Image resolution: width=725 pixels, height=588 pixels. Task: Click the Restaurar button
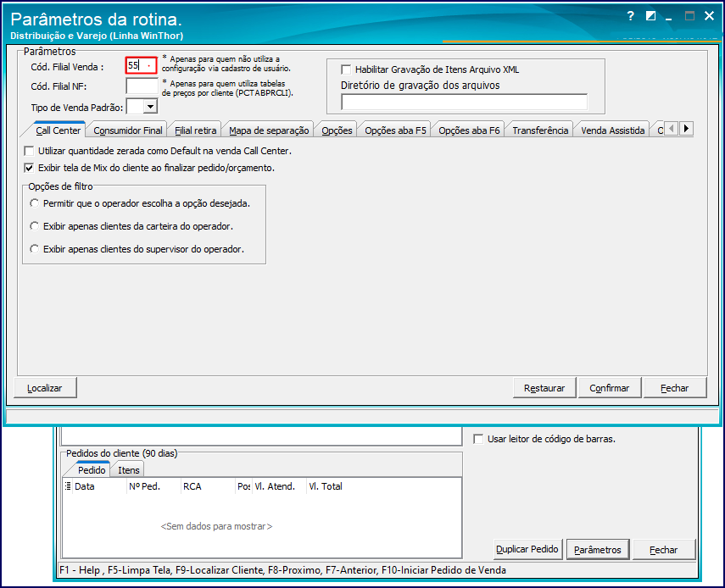point(544,388)
